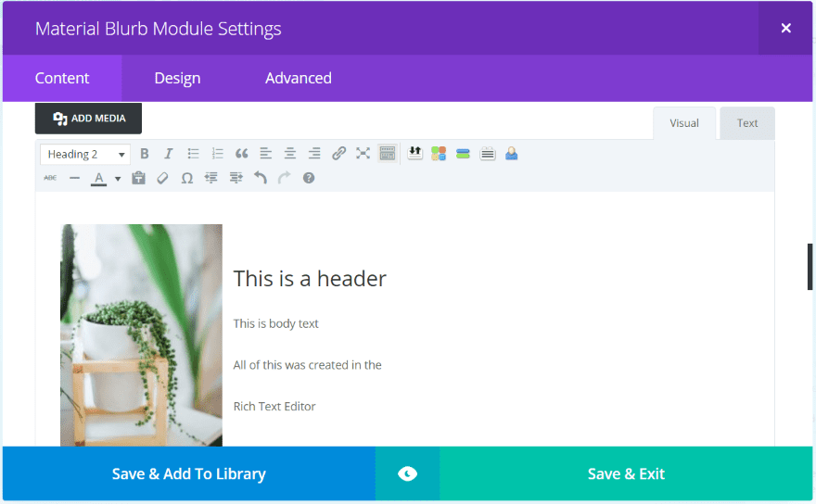Screen dimensions: 816x504
Task: Open the Design tab
Action: coord(177,78)
